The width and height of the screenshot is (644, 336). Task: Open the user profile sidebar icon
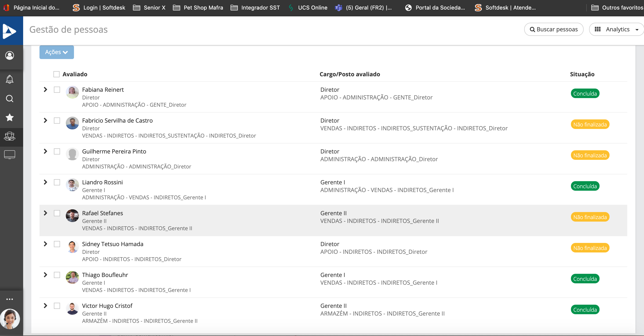click(10, 55)
